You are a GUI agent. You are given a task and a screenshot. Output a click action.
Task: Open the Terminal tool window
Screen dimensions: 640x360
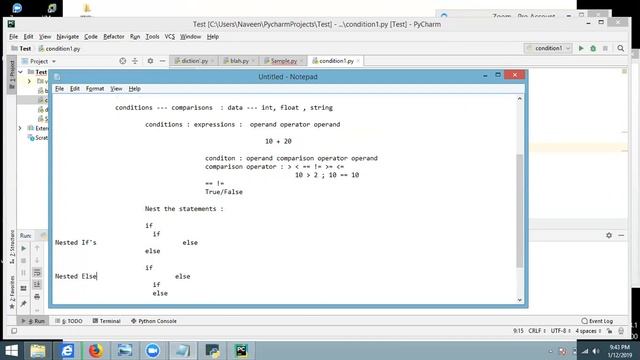pyautogui.click(x=106, y=321)
